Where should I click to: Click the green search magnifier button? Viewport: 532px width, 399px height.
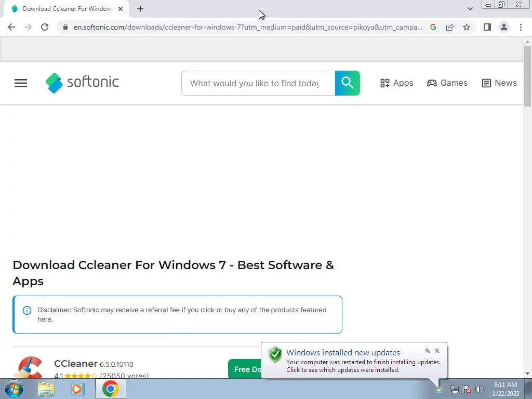click(x=348, y=83)
